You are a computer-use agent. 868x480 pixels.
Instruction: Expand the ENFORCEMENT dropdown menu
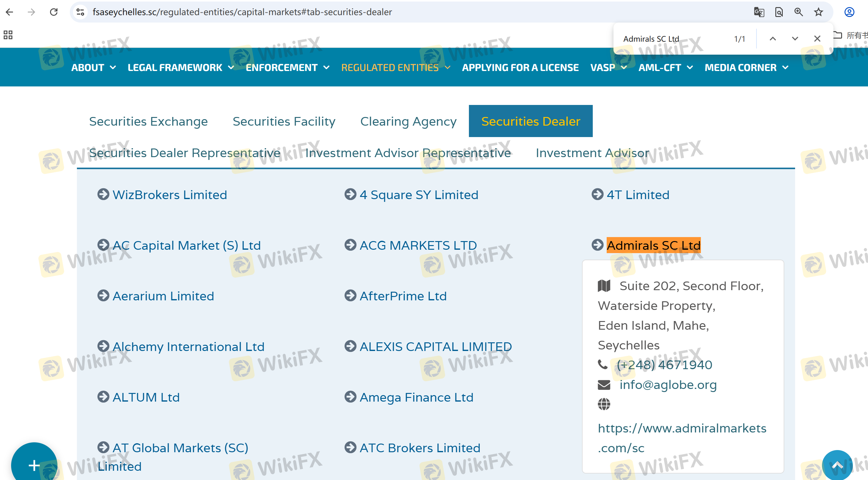[x=288, y=68]
